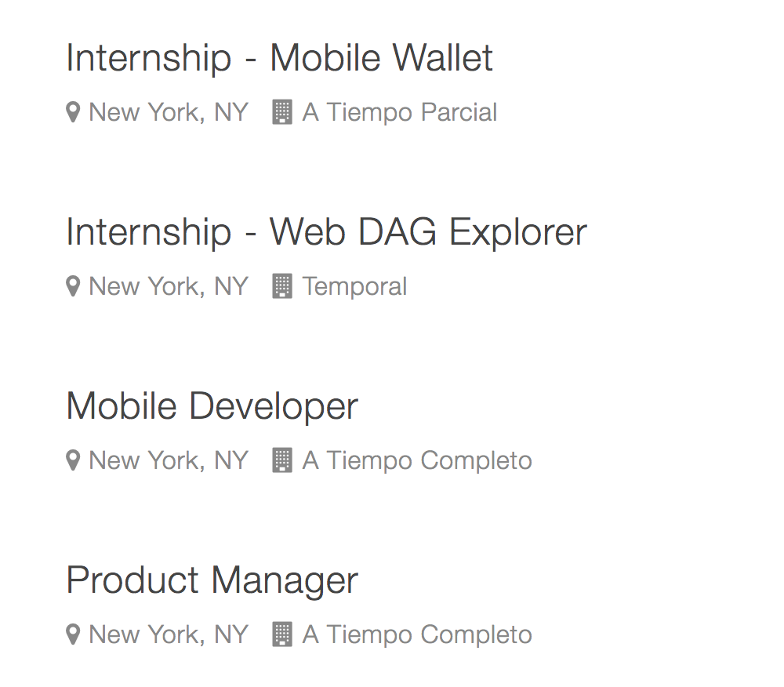This screenshot has height=687, width=784.
Task: Click location pin icon under Web DAG Explorer
Action: point(73,287)
